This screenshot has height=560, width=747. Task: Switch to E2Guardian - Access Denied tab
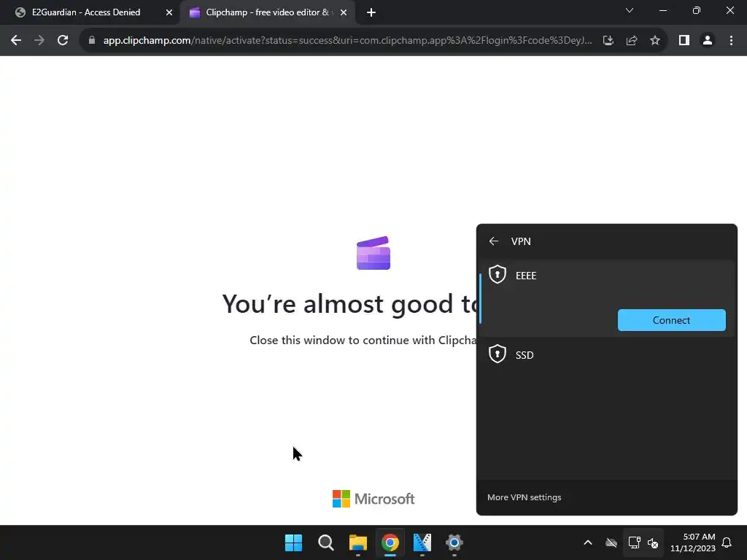pos(86,12)
